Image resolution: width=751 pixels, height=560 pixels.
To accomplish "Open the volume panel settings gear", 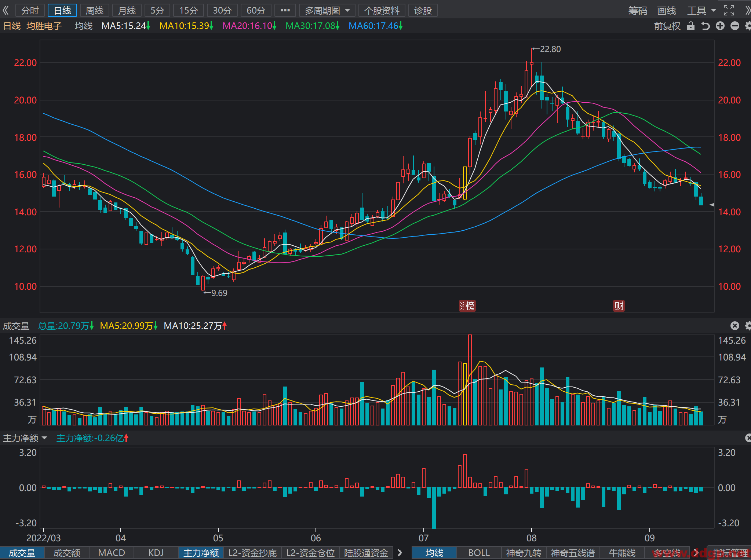I will [x=748, y=326].
